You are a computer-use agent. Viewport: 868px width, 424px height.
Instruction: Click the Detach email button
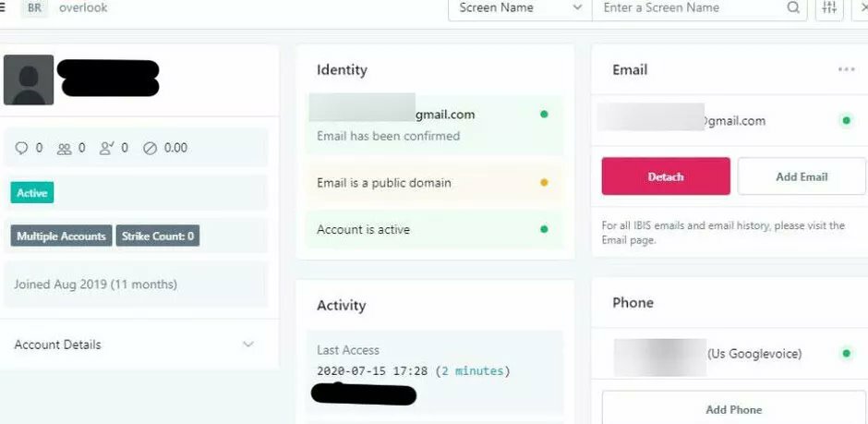(666, 176)
